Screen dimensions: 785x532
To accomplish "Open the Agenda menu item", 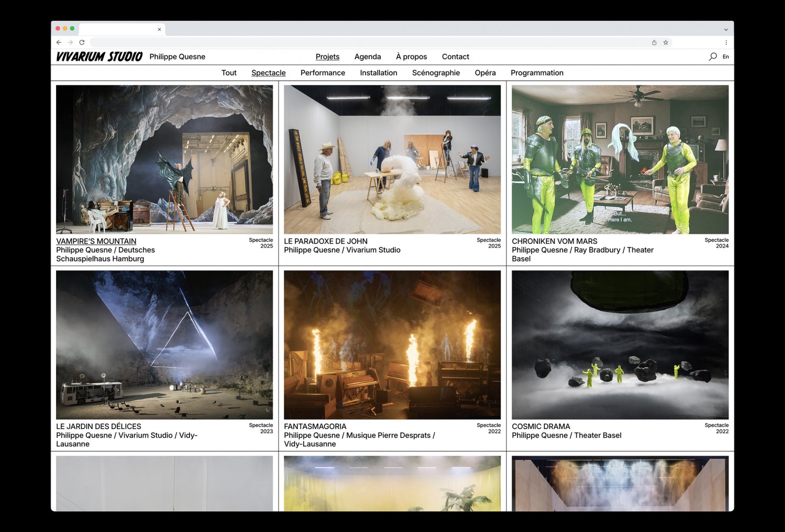I will [367, 56].
